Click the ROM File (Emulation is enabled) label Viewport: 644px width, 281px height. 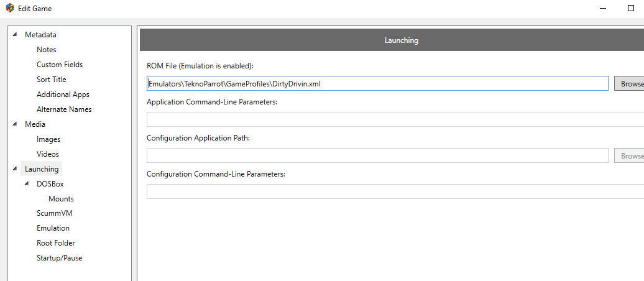click(x=200, y=66)
